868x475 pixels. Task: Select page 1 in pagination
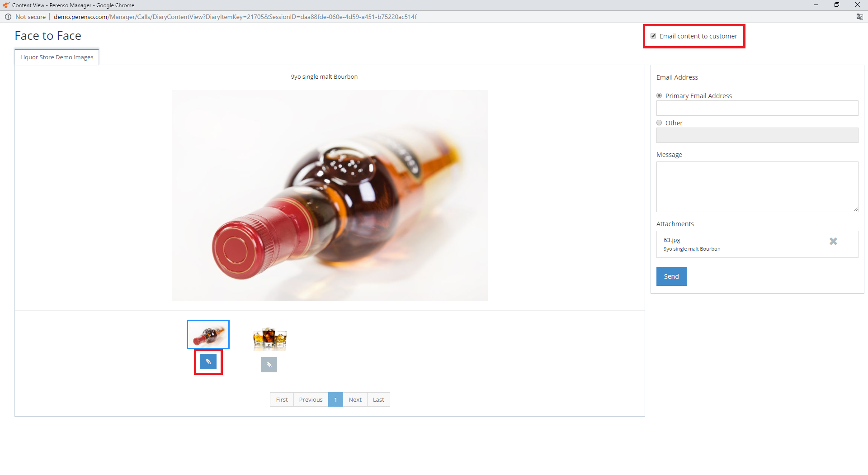point(335,399)
